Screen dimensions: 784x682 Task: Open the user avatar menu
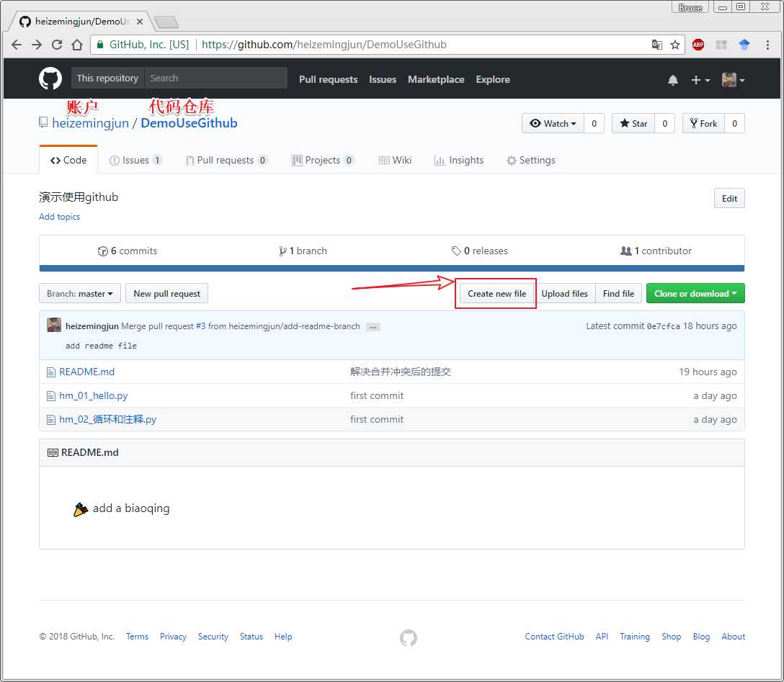point(733,80)
